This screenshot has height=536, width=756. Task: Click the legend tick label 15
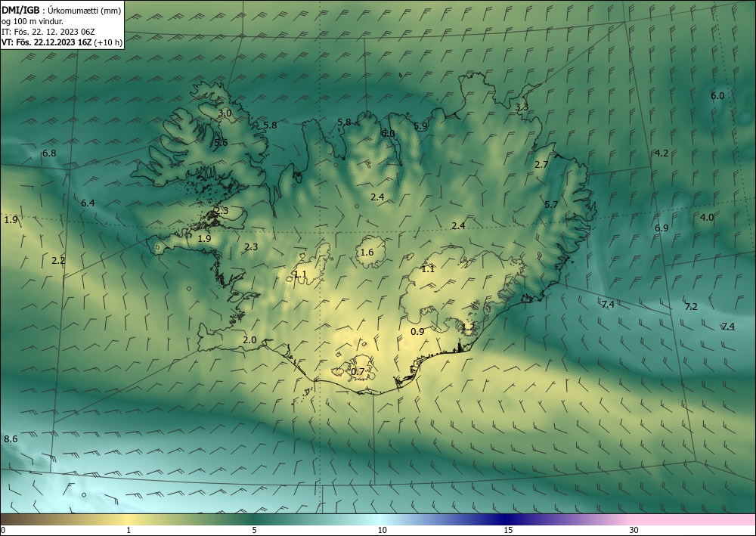click(x=508, y=530)
